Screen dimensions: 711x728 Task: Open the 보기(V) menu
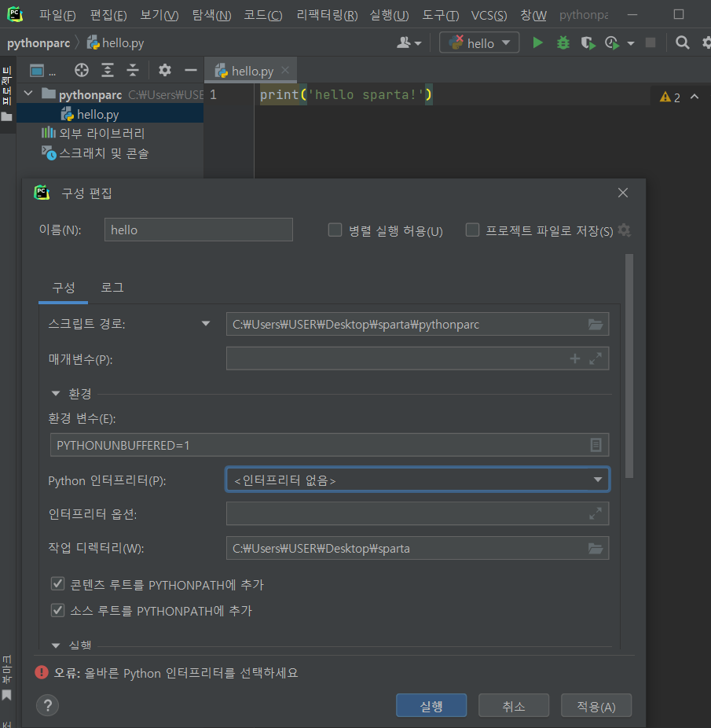click(159, 15)
